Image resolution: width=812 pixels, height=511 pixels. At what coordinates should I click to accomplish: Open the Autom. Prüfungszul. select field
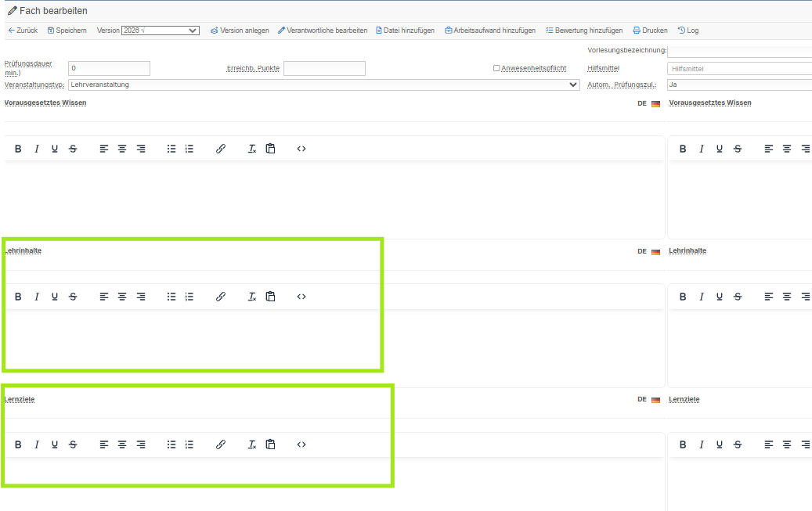(x=739, y=85)
